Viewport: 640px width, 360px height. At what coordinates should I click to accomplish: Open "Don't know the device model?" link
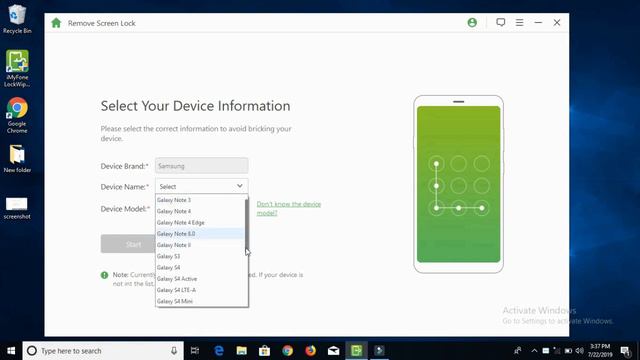point(289,208)
